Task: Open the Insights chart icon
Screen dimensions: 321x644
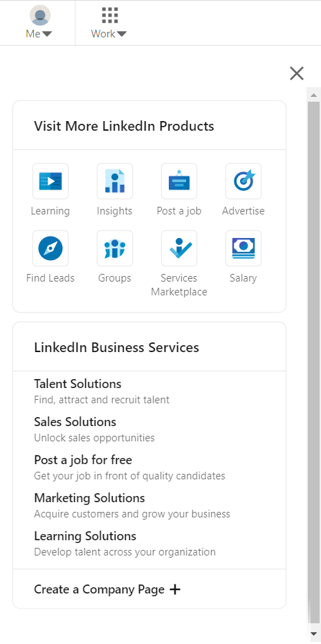Action: pyautogui.click(x=115, y=181)
